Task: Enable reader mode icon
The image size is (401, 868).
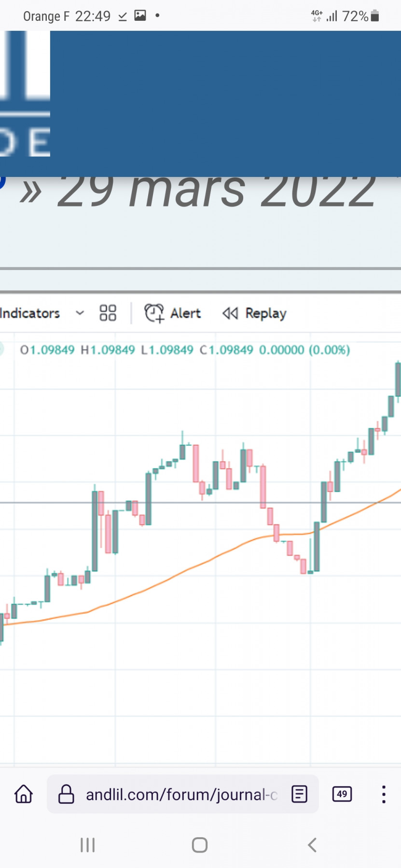Action: coord(299,794)
